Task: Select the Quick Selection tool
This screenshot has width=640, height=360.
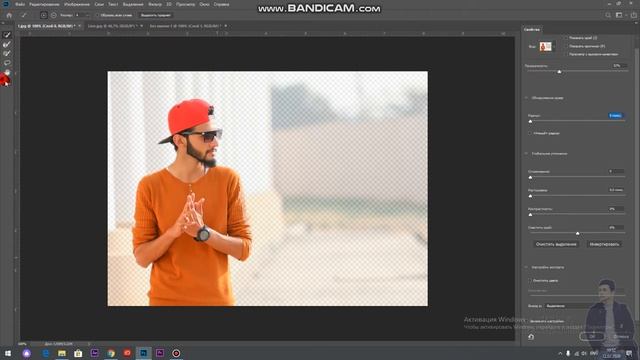Action: click(x=7, y=35)
